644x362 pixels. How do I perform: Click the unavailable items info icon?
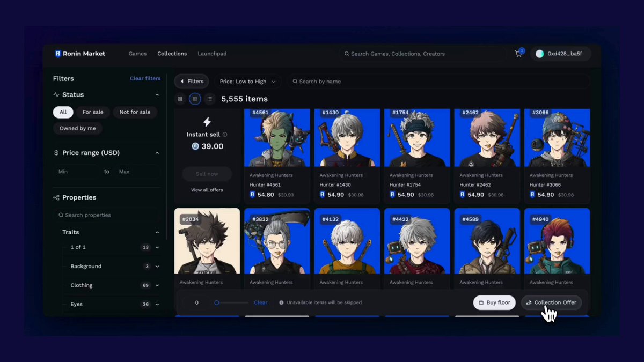[x=281, y=302]
